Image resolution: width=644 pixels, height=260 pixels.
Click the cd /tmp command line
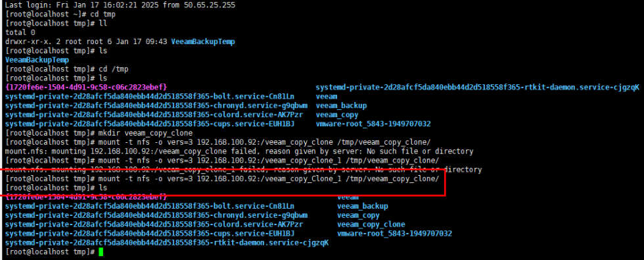(67, 69)
